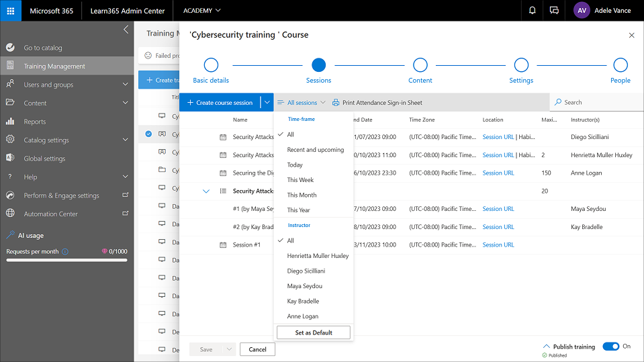
Task: Open the Save button dropdown arrow
Action: (229, 349)
